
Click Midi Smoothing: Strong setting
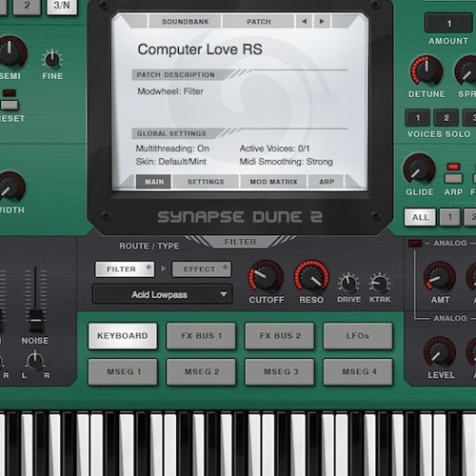(x=286, y=162)
